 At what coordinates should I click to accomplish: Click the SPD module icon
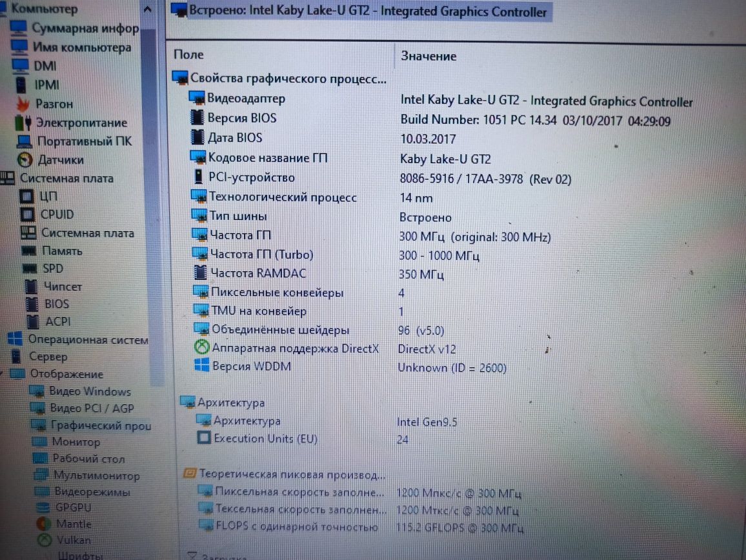coord(30,269)
